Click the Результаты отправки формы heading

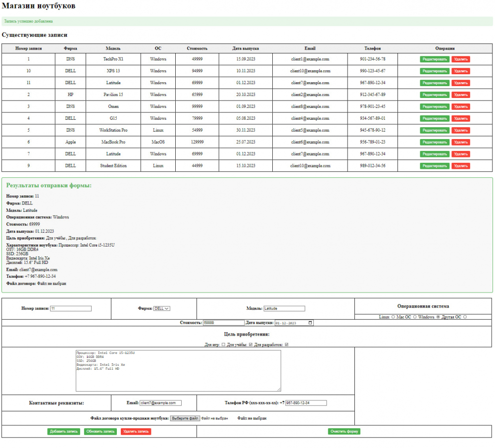click(49, 185)
